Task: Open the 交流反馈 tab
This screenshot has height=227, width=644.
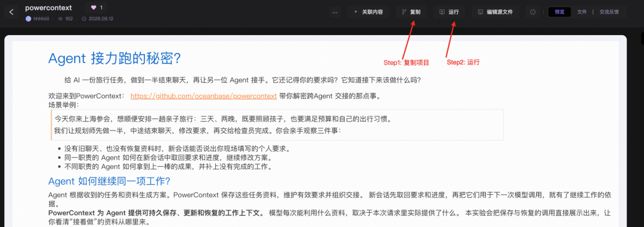Action: tap(609, 12)
